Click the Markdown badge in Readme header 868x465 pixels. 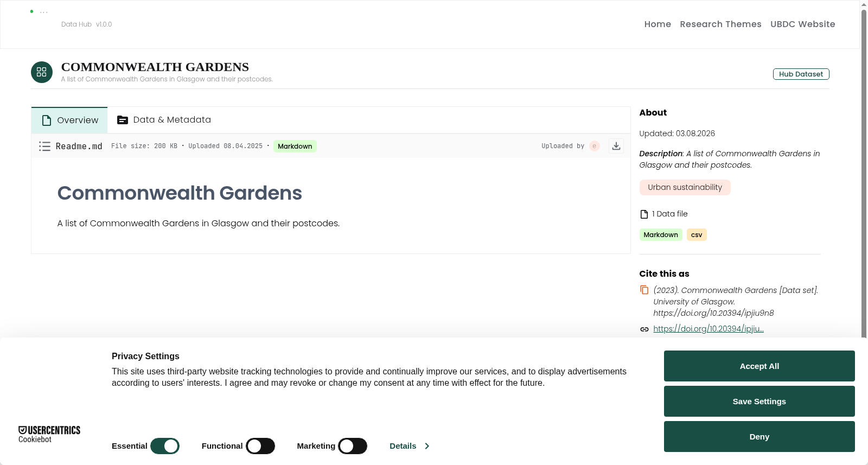click(295, 146)
